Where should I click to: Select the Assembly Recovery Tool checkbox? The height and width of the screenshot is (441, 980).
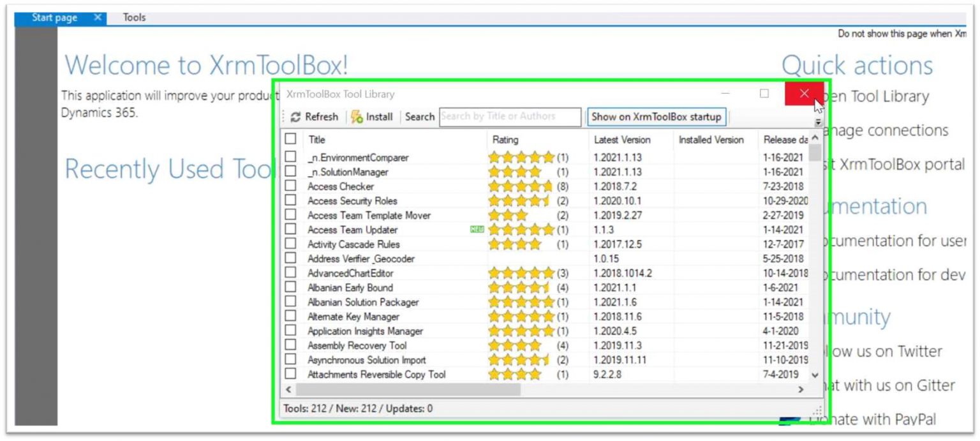[291, 345]
